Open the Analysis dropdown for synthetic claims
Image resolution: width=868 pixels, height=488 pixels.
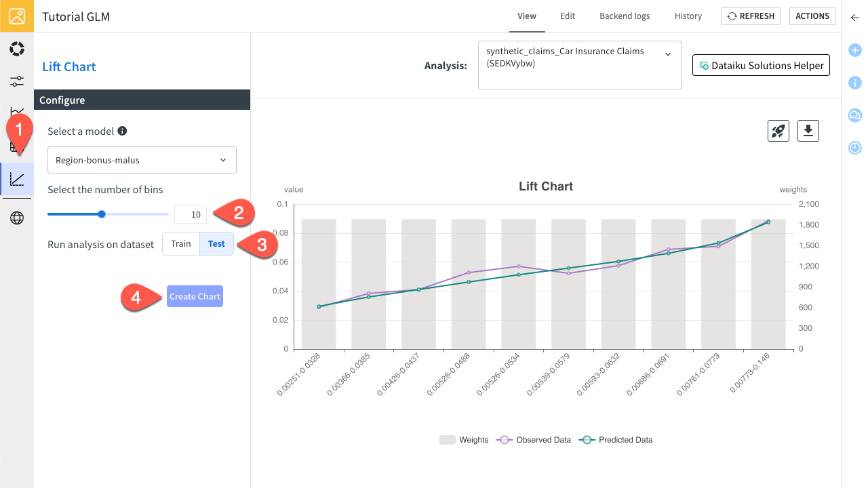click(579, 64)
